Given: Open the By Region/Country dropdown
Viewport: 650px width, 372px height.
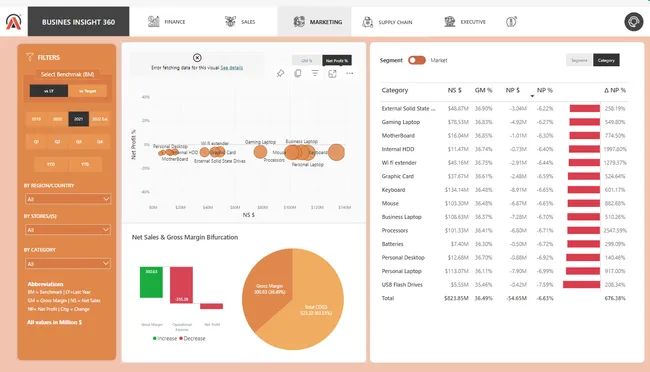Looking at the screenshot, I should pyautogui.click(x=68, y=199).
